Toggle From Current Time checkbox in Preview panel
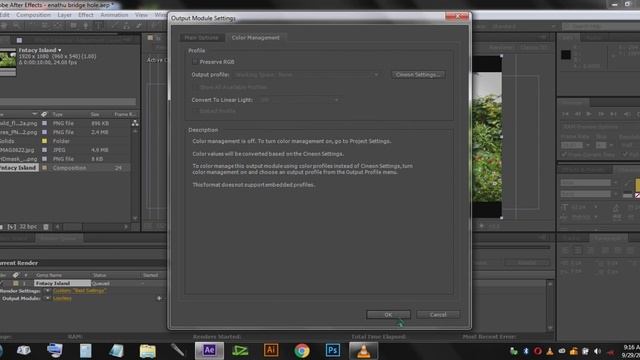 (x=564, y=155)
